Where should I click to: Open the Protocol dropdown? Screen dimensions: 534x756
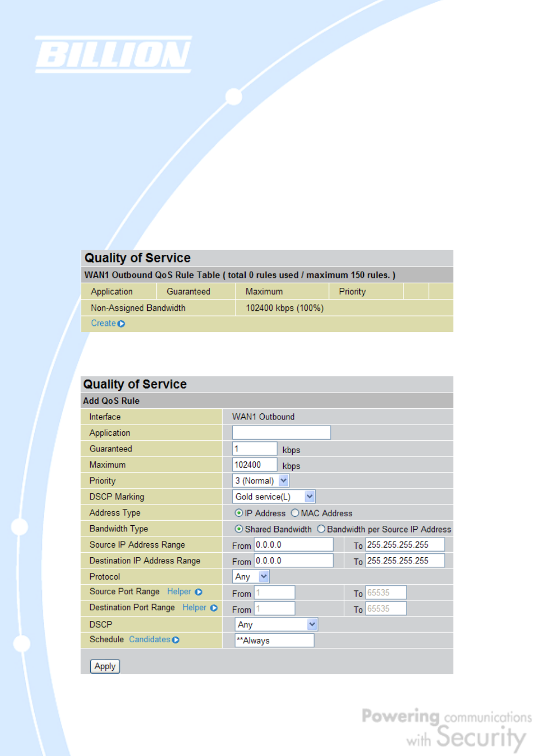pyautogui.click(x=264, y=576)
